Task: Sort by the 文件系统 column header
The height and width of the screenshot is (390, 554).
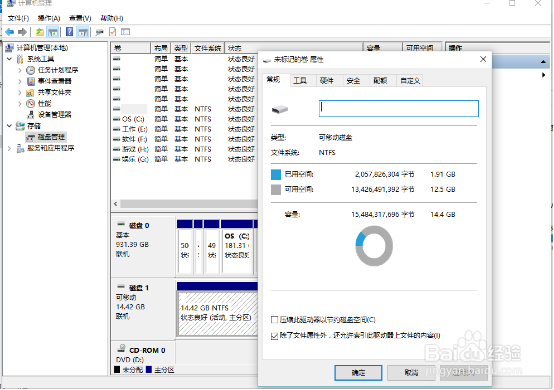Action: 208,48
